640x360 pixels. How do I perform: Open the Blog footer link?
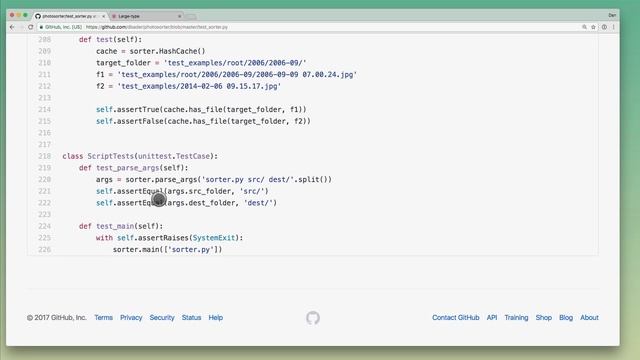click(x=566, y=318)
